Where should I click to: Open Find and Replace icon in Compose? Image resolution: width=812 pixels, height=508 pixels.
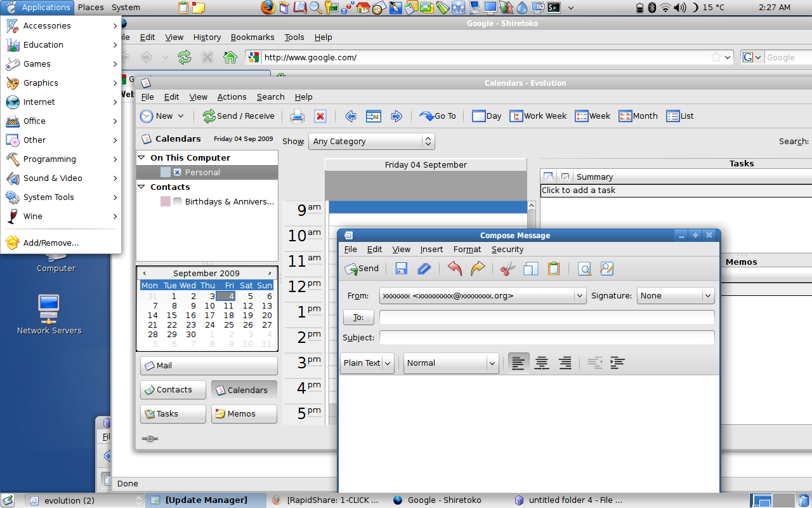click(607, 269)
